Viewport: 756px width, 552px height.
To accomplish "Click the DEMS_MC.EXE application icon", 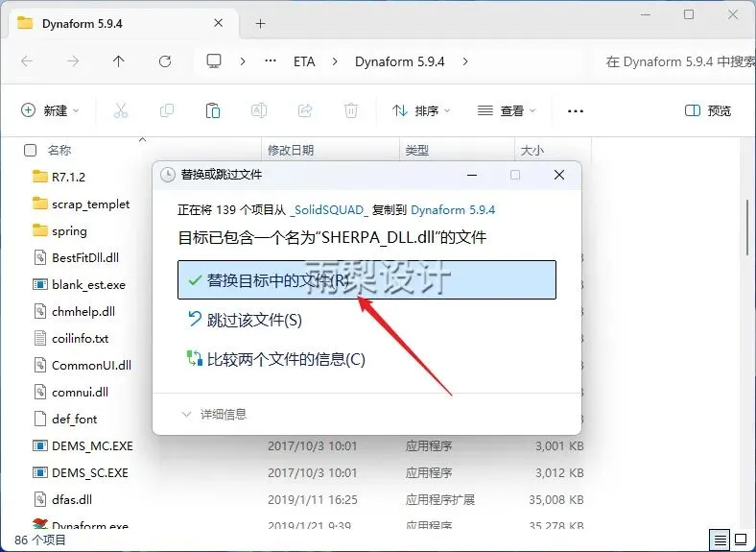I will click(x=40, y=445).
